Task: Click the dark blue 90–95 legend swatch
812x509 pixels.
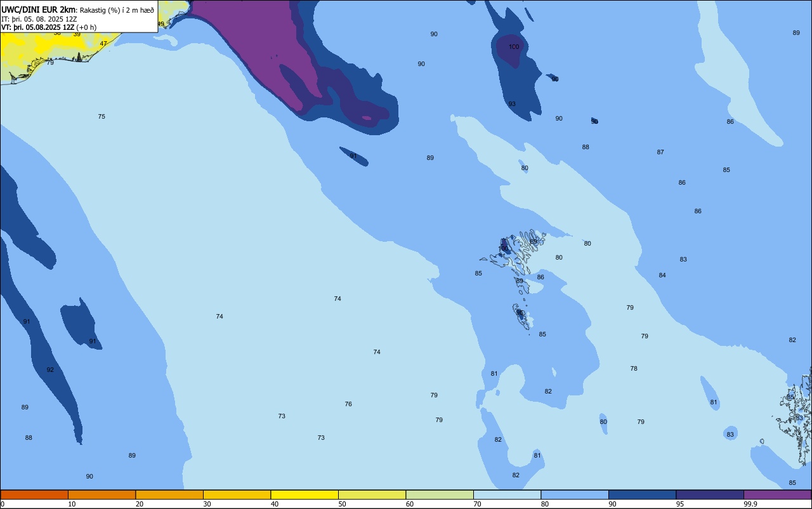Action: (642, 494)
